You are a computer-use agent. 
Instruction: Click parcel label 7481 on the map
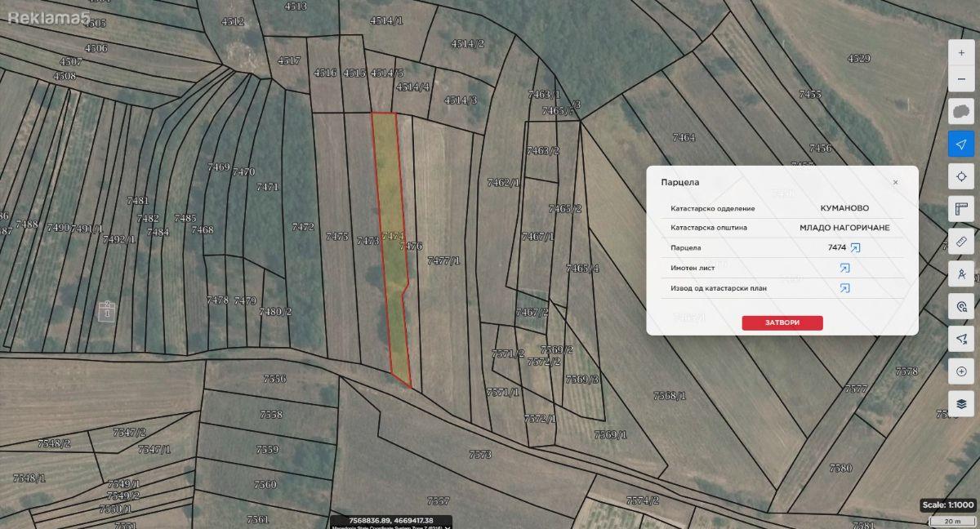[138, 200]
